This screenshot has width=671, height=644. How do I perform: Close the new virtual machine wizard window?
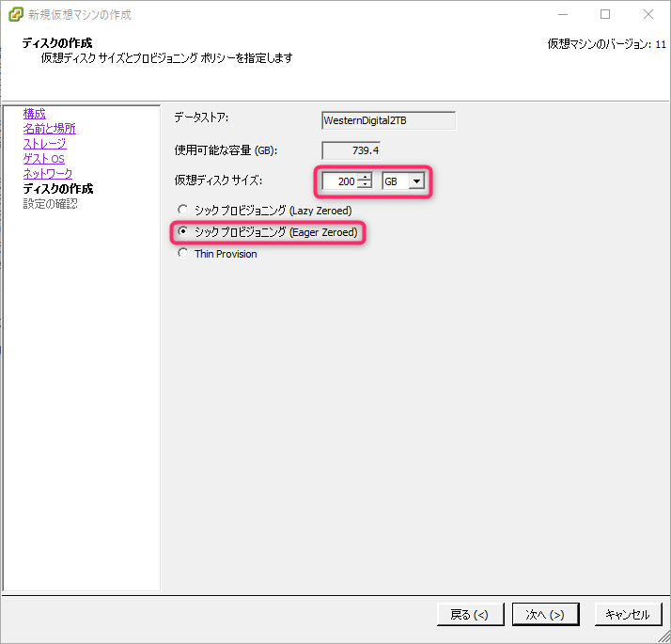pyautogui.click(x=648, y=14)
